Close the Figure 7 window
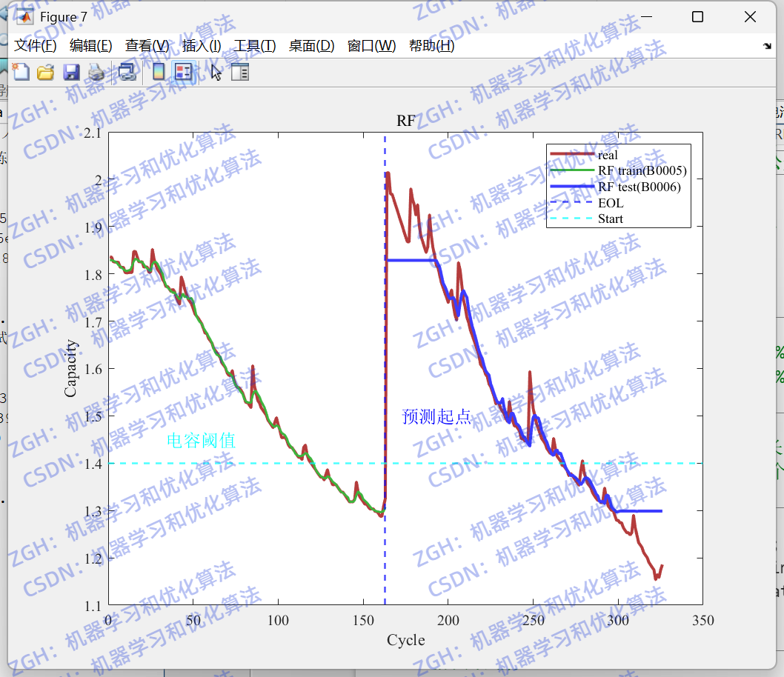 (x=750, y=17)
